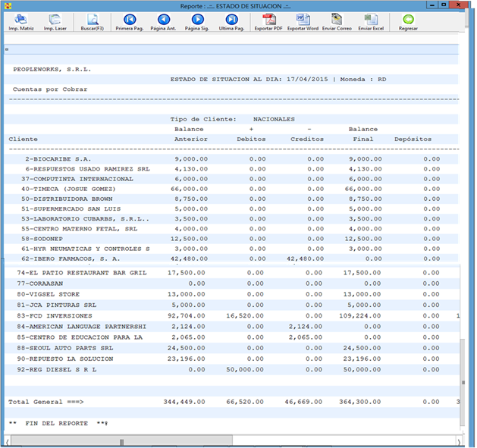Viewport: 477px width, 448px height.
Task: Open Buscar (F3) search tool
Action: (x=92, y=19)
